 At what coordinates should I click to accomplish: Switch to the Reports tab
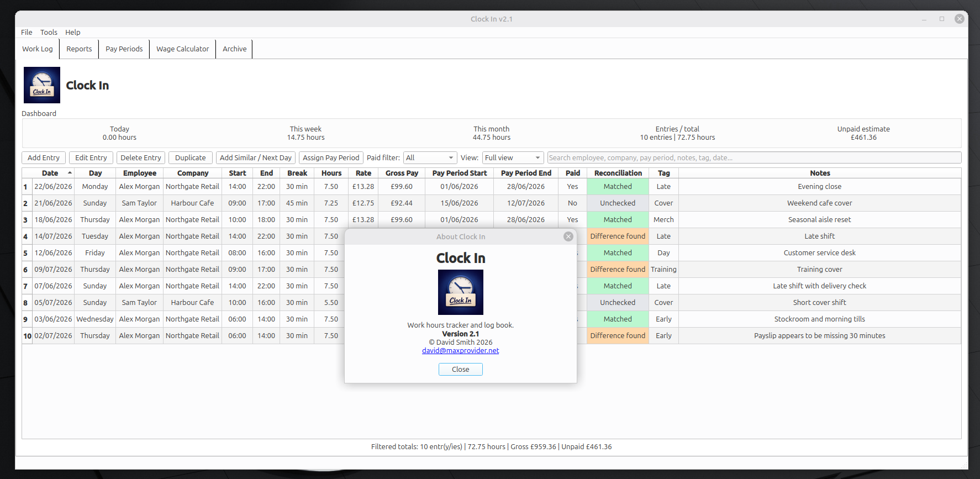click(x=79, y=49)
